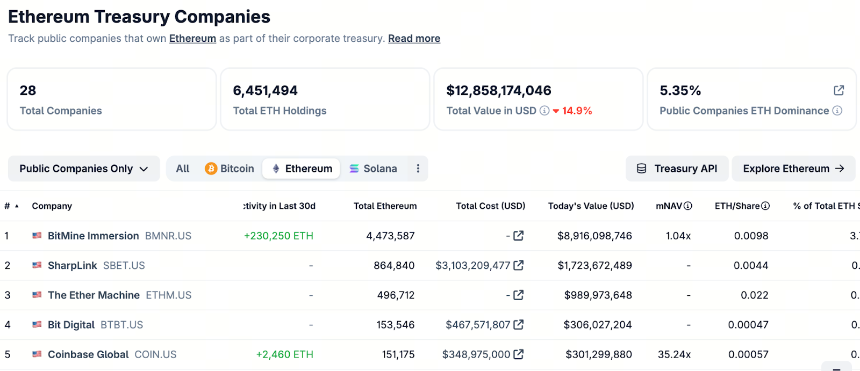Click the $12,858,174,046 total value figure

pyautogui.click(x=499, y=91)
